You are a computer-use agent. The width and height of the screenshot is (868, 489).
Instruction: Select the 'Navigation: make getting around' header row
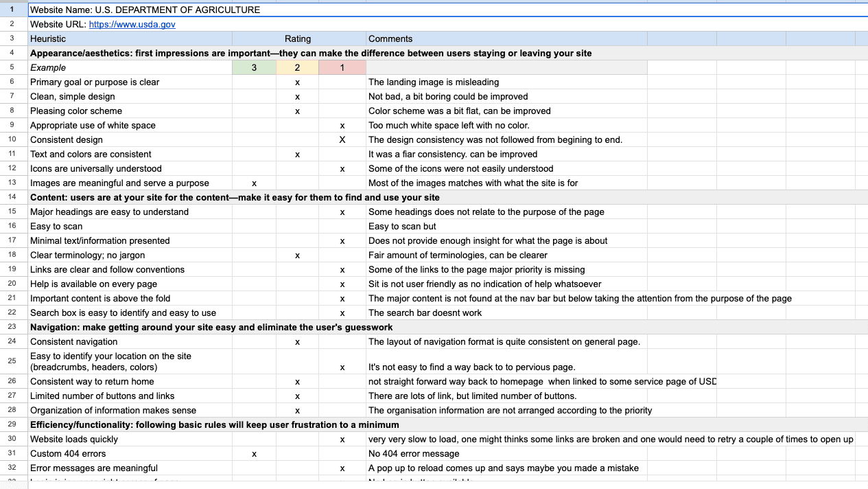(x=447, y=327)
